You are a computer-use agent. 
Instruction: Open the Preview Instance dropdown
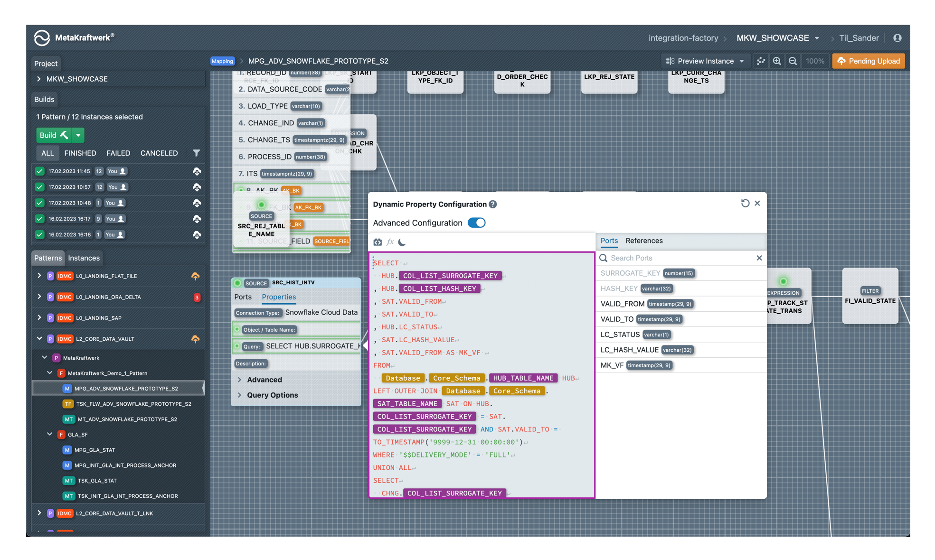click(705, 61)
